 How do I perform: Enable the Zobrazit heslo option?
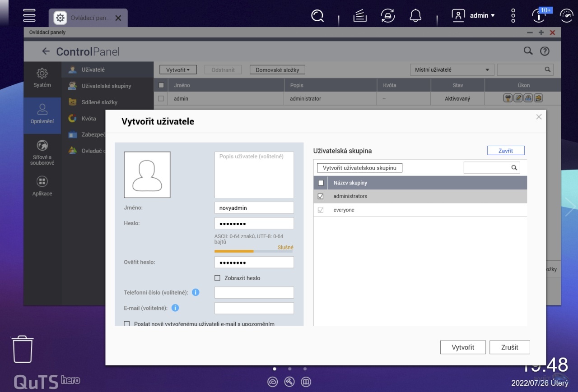coord(217,278)
